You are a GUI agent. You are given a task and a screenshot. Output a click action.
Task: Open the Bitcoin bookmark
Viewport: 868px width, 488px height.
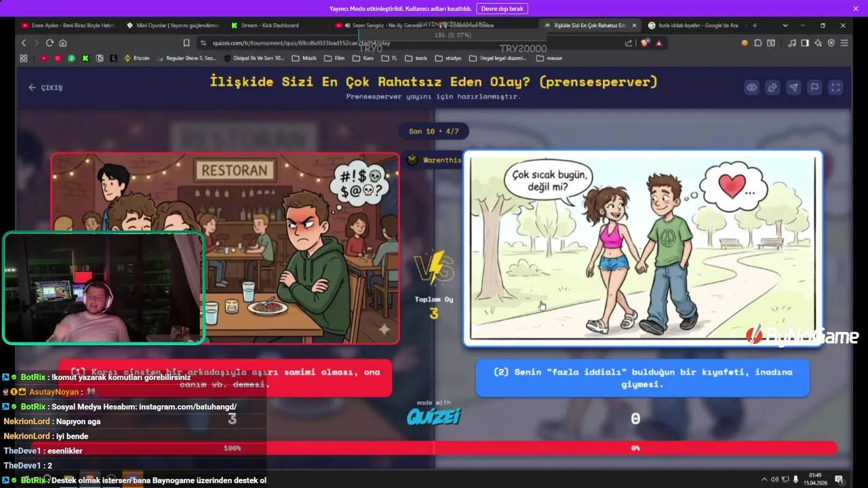pyautogui.click(x=136, y=58)
